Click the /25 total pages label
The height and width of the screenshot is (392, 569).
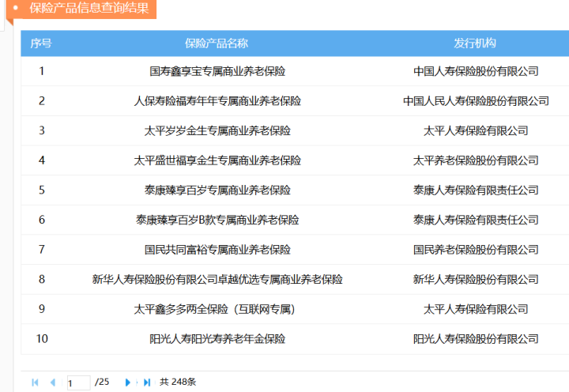(x=102, y=382)
